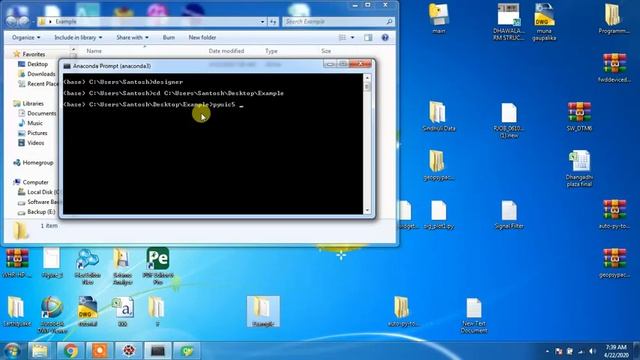640x360 pixels.
Task: Sort by the Name column header
Action: coord(94,51)
